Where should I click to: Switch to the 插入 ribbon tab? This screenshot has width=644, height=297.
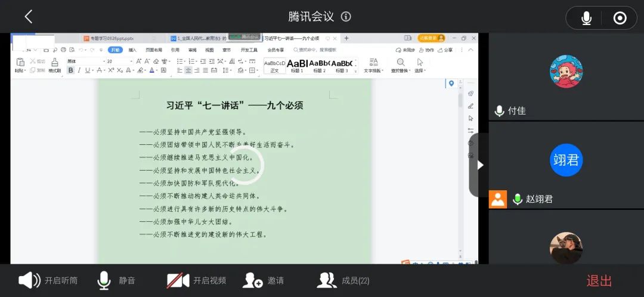[132, 50]
